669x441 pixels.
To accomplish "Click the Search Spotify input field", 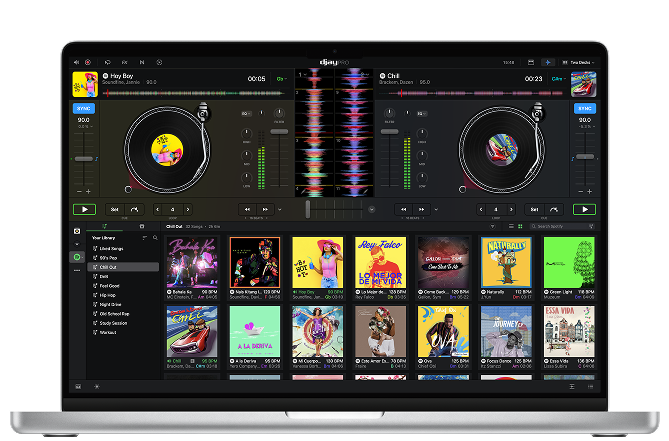I will (x=562, y=226).
